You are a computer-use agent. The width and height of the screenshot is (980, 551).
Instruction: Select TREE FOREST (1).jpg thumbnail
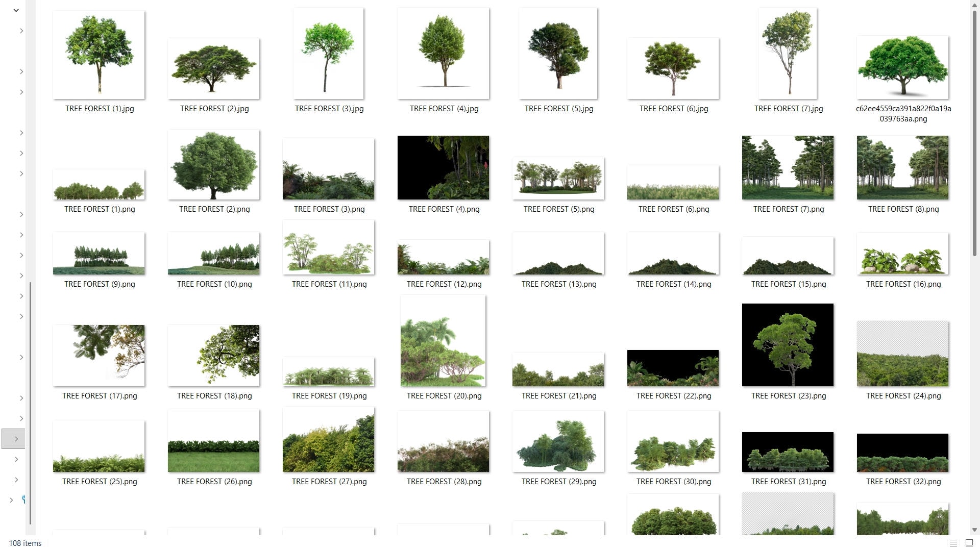tap(99, 55)
